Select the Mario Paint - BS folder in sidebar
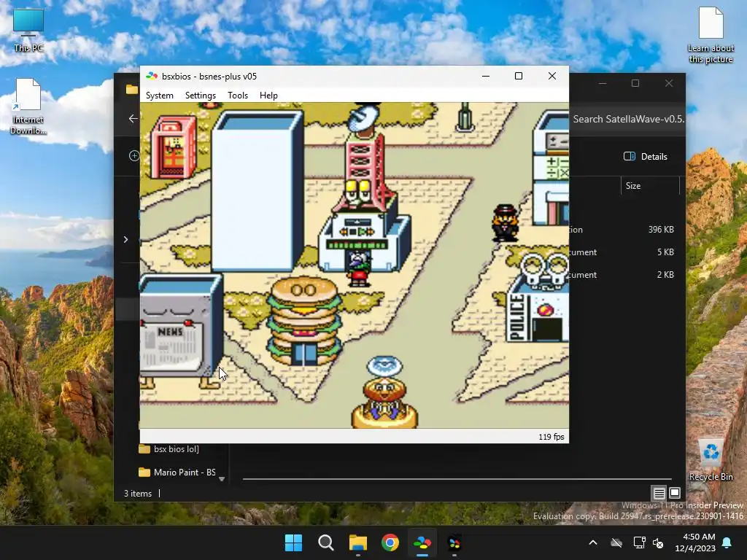This screenshot has height=560, width=747. point(177,472)
